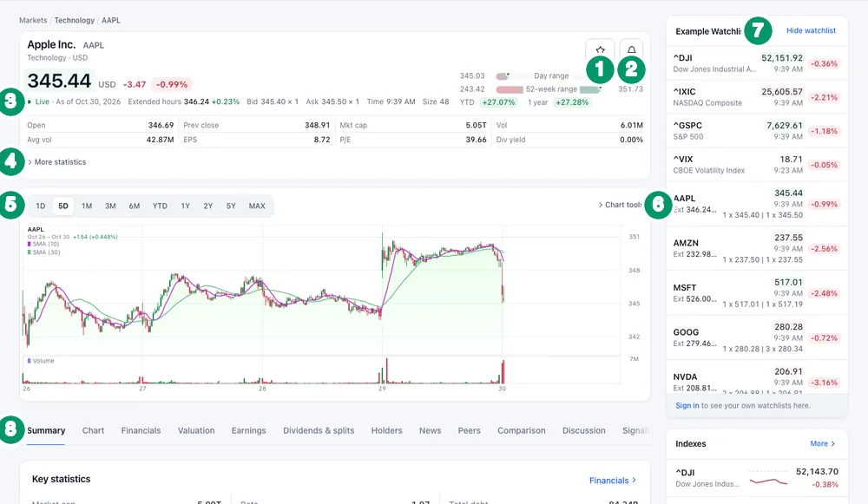Click the SMA (10) purple legend swatch
This screenshot has width=868, height=504.
pos(29,244)
